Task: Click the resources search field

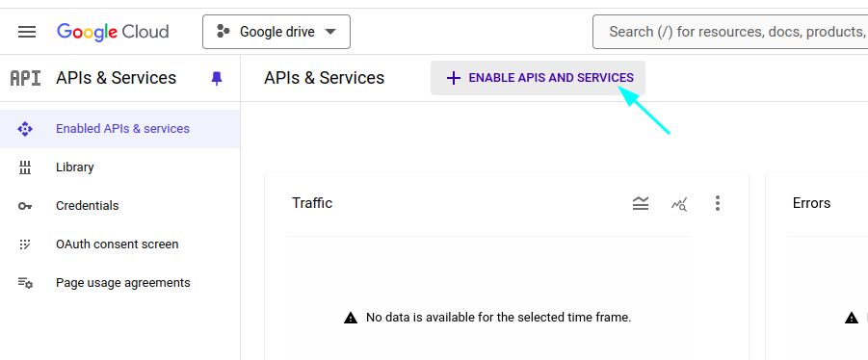Action: pyautogui.click(x=730, y=32)
